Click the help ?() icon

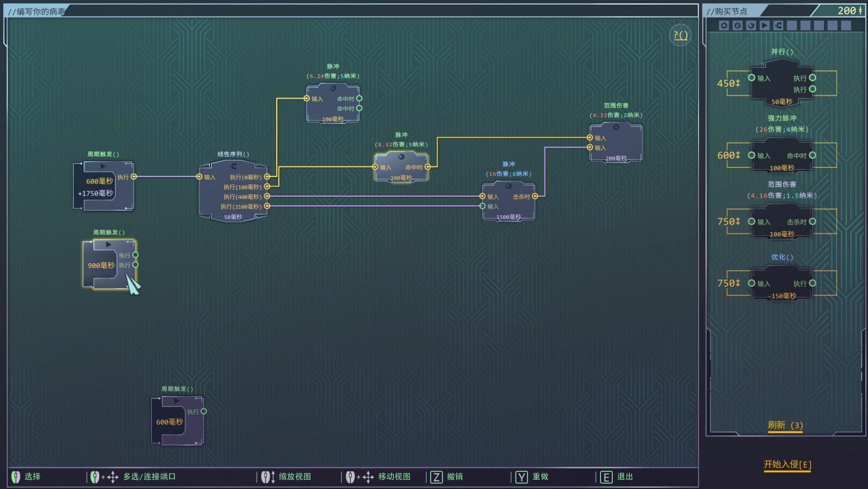click(681, 35)
